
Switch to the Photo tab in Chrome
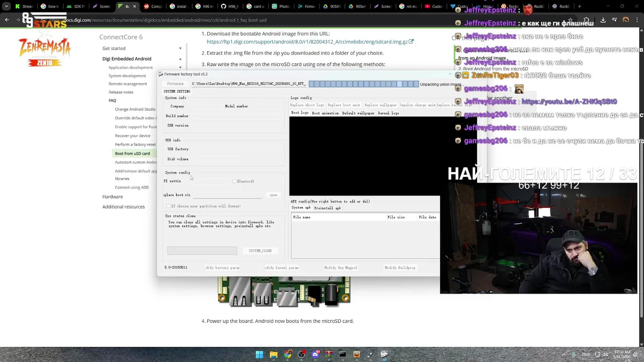coord(281,7)
